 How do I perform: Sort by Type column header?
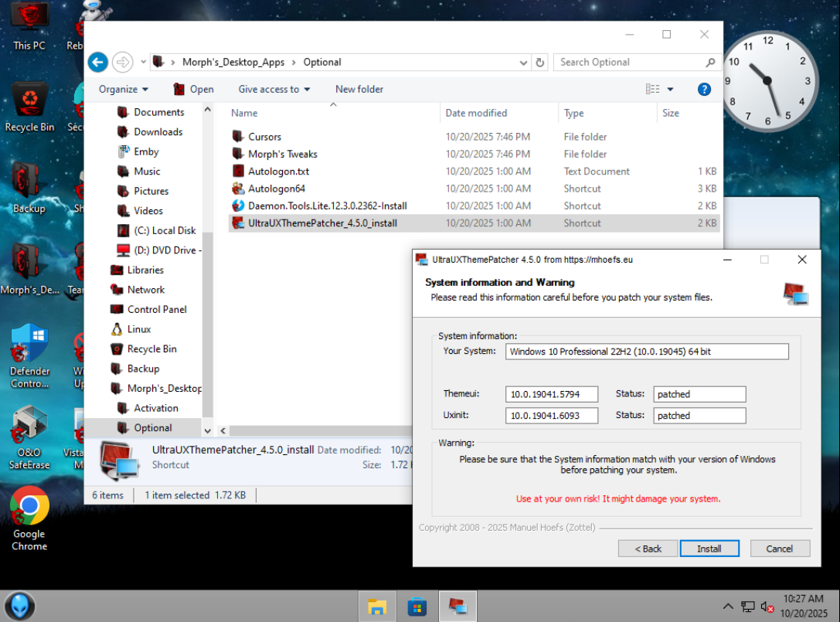click(x=573, y=113)
